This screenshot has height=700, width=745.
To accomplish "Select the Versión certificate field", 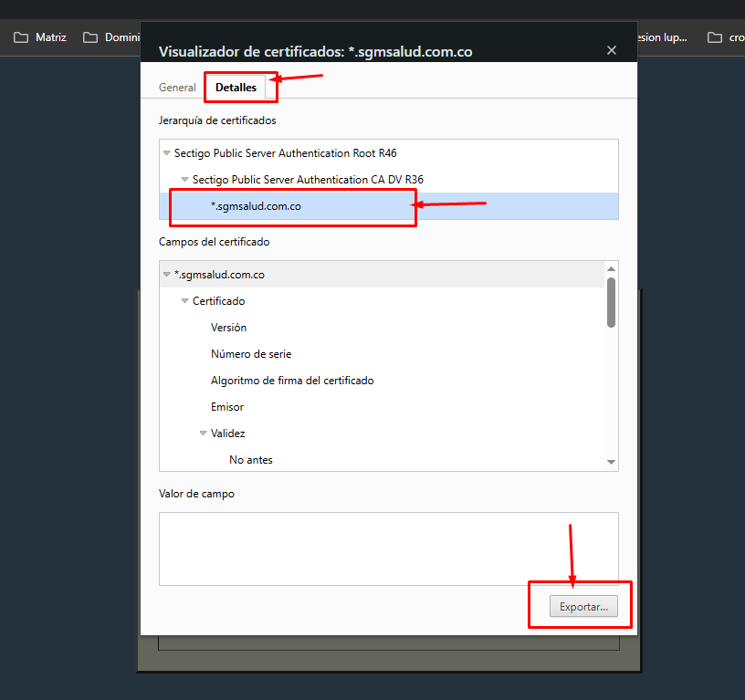I will 228,328.
